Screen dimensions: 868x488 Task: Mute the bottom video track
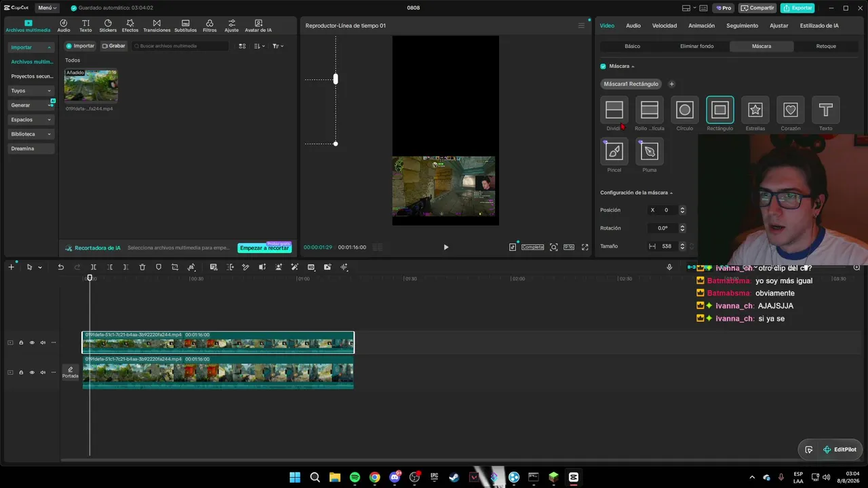43,372
